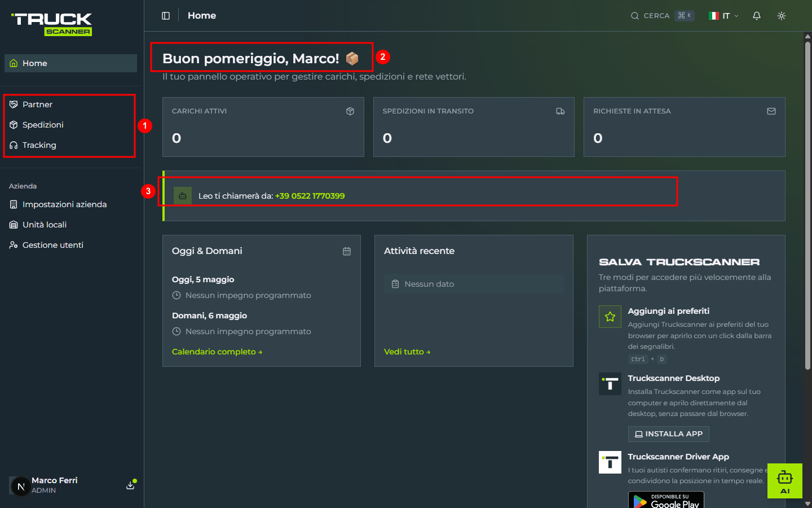812x508 pixels.
Task: Open the Tracking page
Action: [70, 145]
